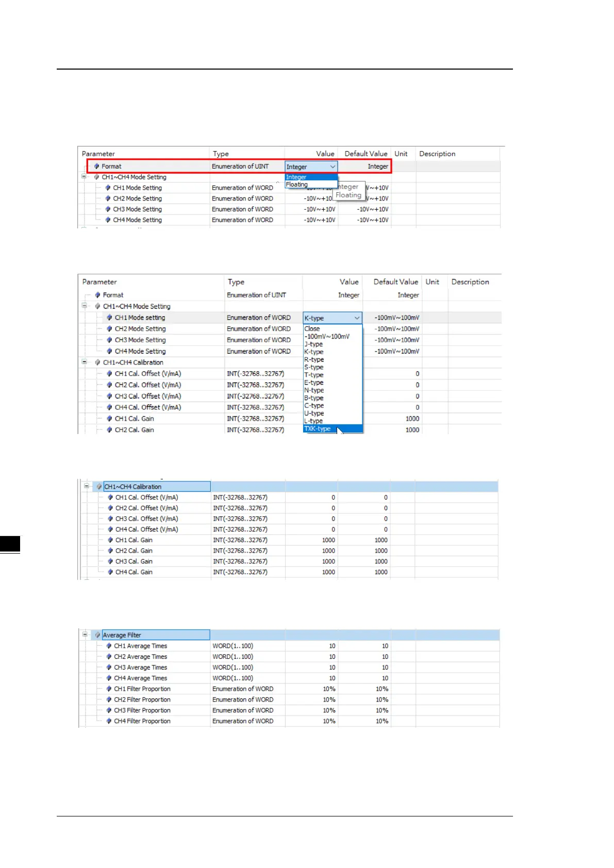Screen dimensions: 614x868
Task: Click the Default Value header in first table
Action: coord(366,154)
